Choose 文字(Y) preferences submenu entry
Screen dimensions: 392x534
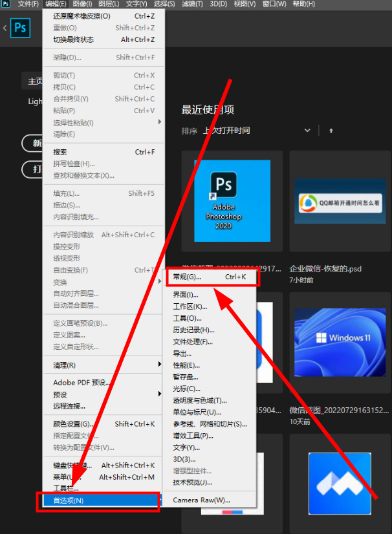pos(210,447)
